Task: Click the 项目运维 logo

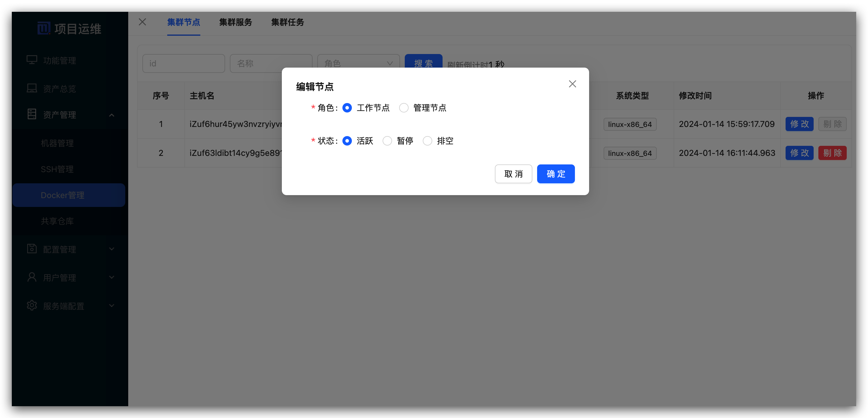Action: coord(69,29)
